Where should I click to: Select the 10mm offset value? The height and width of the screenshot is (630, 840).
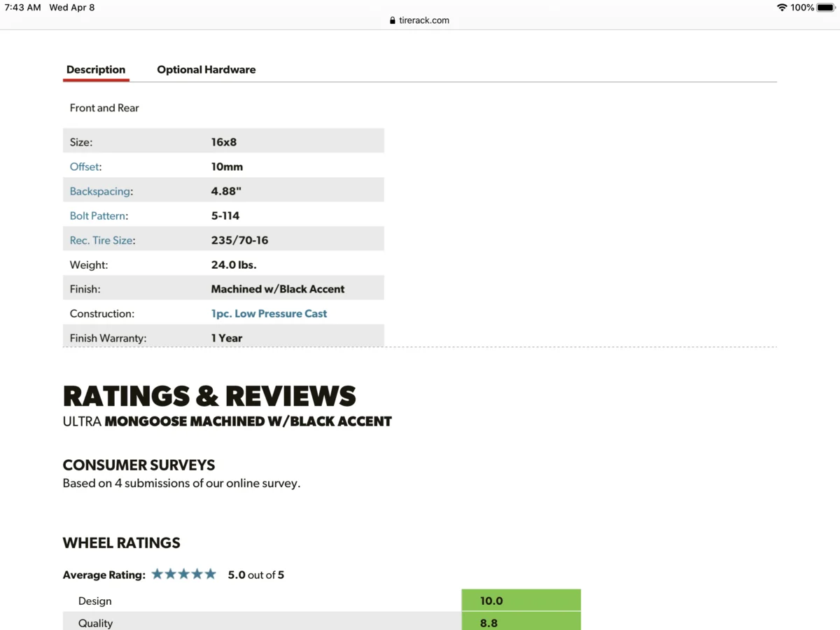click(x=227, y=167)
